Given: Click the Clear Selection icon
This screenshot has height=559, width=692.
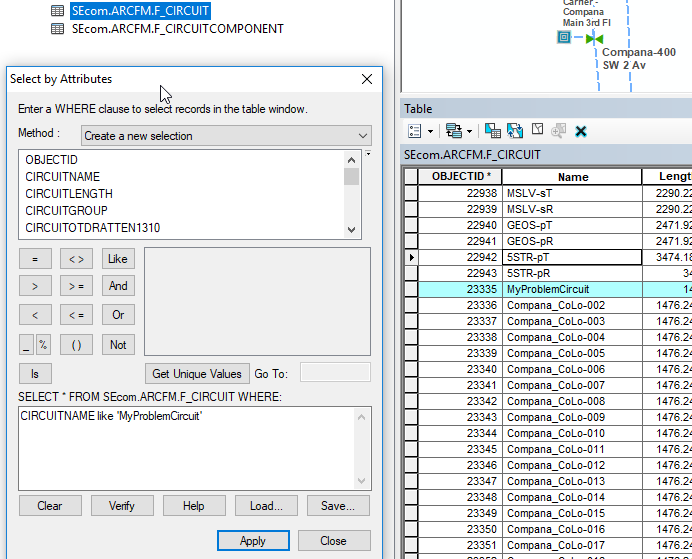Looking at the screenshot, I should click(x=537, y=129).
